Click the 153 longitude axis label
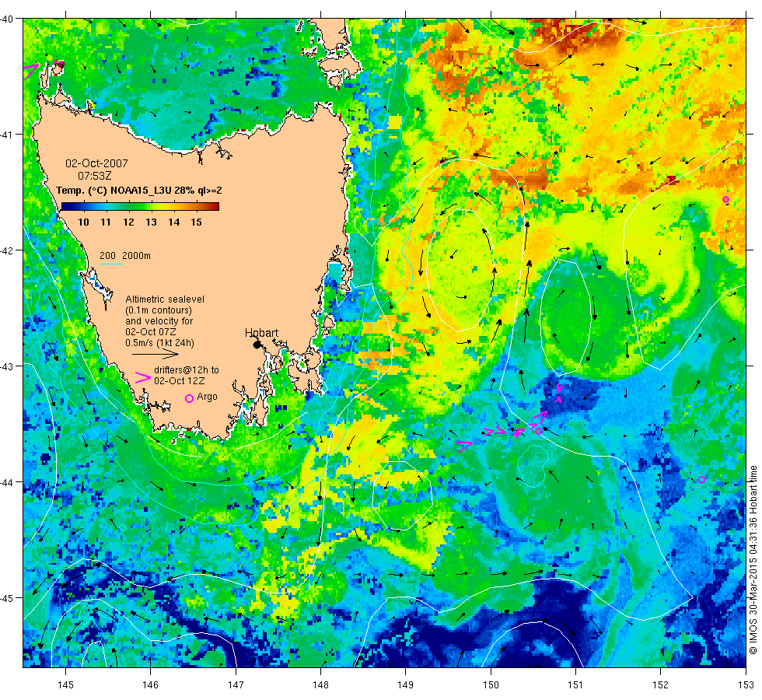This screenshot has height=700, width=762. click(746, 685)
